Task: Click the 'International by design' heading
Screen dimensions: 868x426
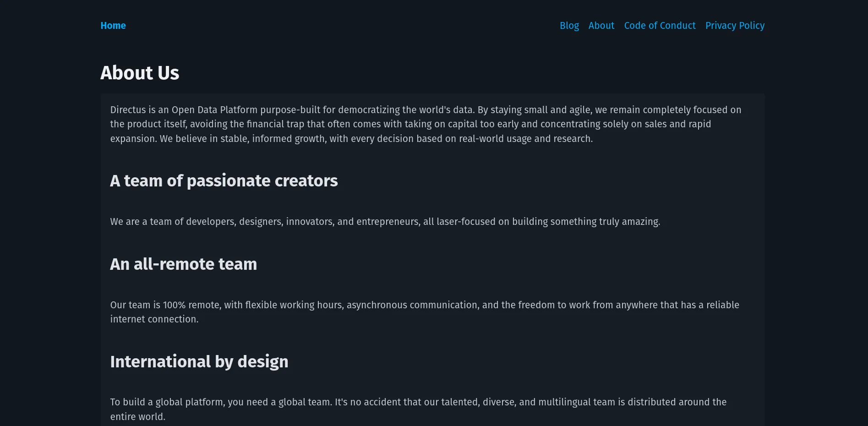Action: [199, 362]
